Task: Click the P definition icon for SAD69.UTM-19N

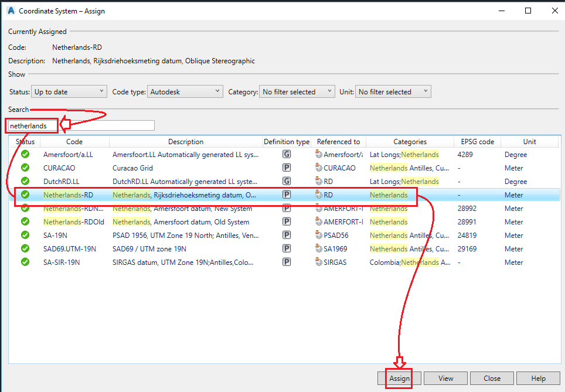Action: click(x=287, y=248)
